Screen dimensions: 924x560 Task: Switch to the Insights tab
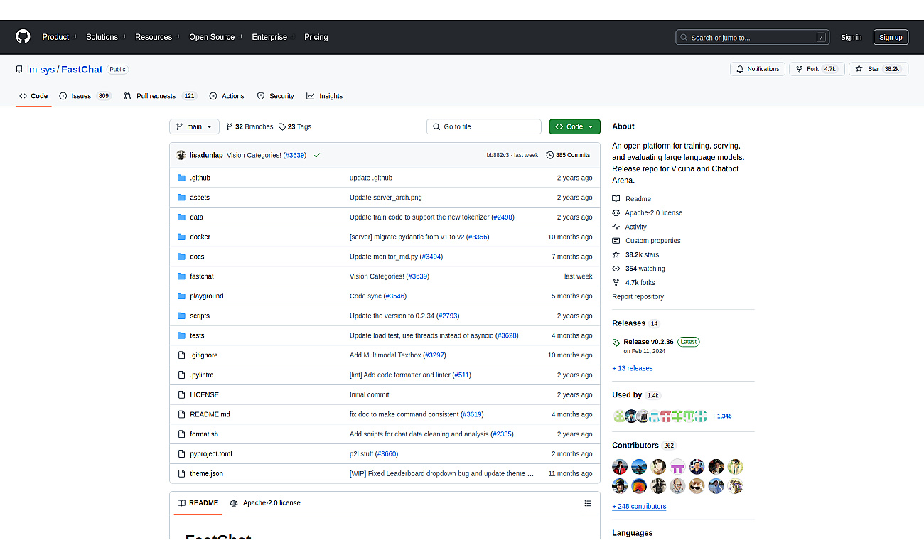click(x=324, y=96)
